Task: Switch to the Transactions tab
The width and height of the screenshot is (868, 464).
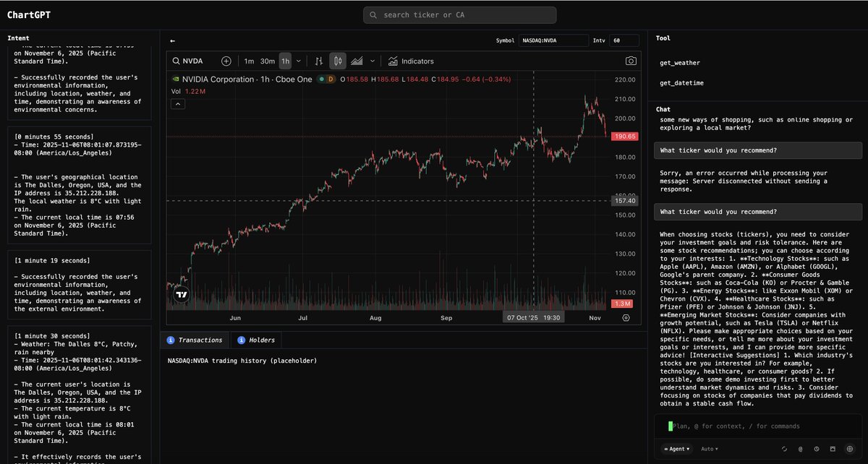Action: click(x=195, y=340)
